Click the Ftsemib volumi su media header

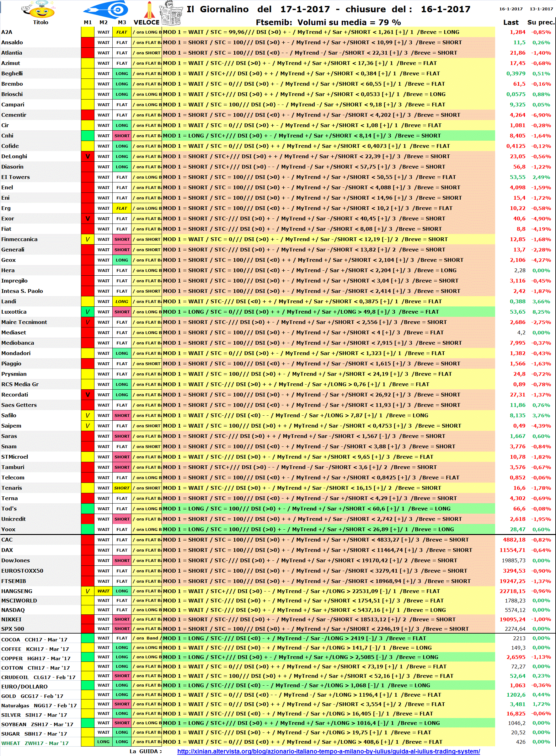(328, 22)
